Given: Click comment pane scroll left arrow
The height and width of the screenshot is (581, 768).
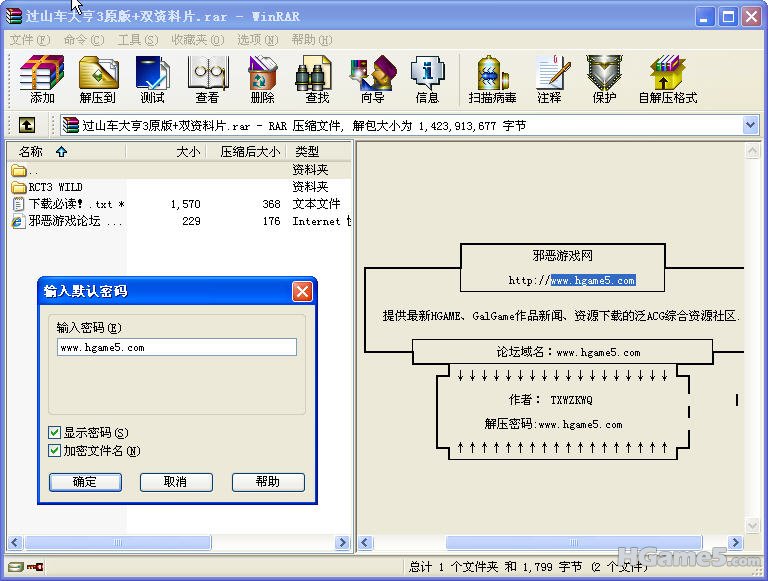Looking at the screenshot, I should [x=365, y=542].
